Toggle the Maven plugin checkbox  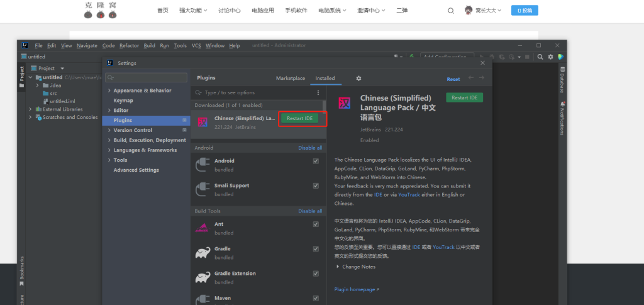click(x=316, y=298)
